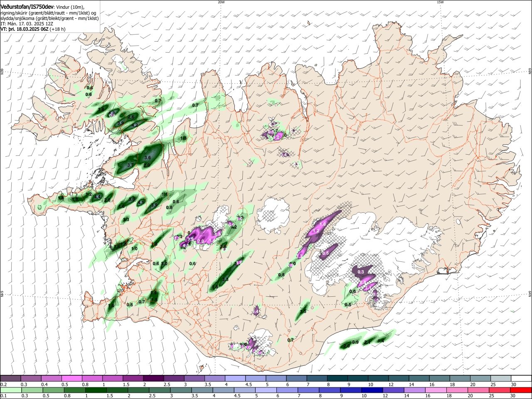Pick bottom-row green swatch between 0.5 and 0.8
The height and width of the screenshot is (399, 532).
point(53,390)
